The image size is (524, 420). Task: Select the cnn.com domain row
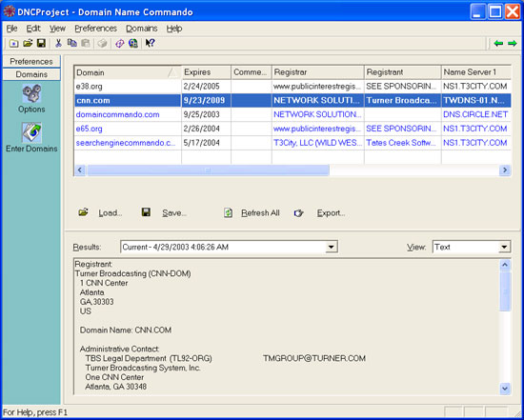292,101
